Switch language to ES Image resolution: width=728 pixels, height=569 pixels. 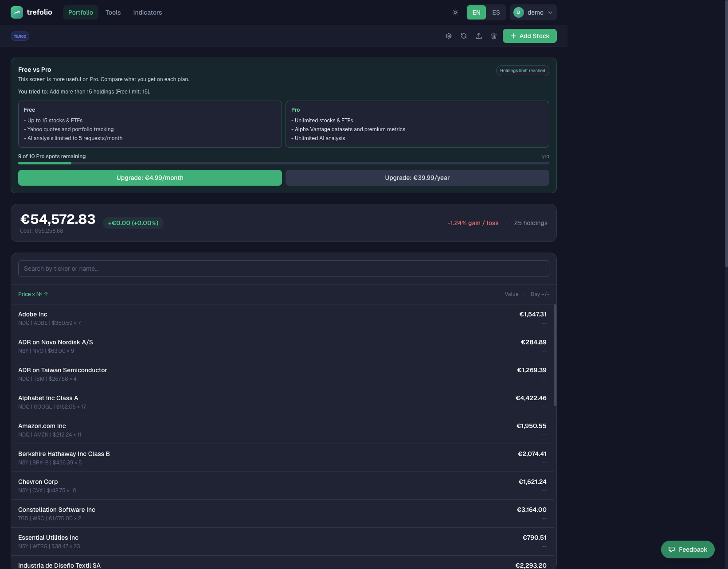[x=496, y=12]
